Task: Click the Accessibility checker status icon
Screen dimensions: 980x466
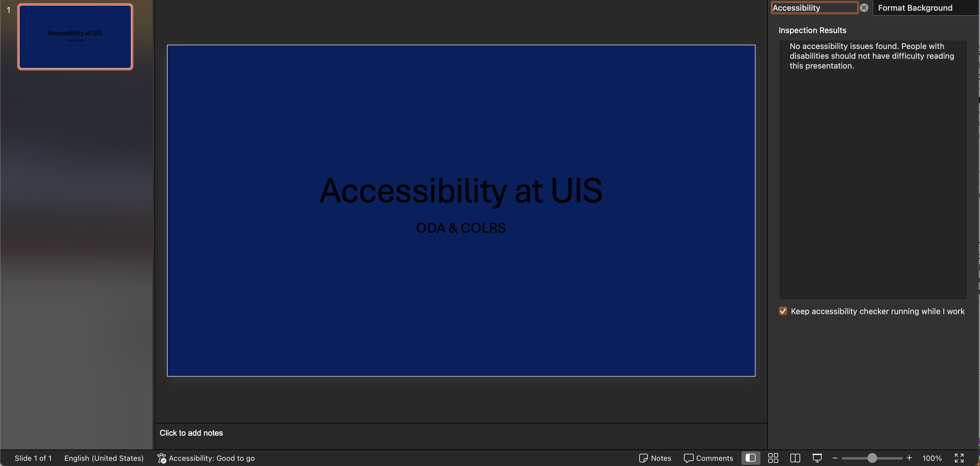Action: pos(161,458)
